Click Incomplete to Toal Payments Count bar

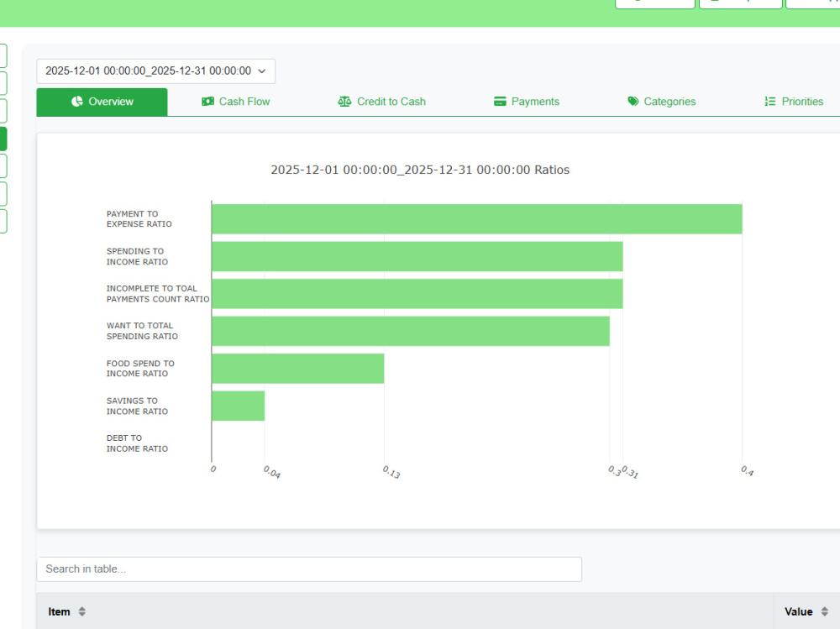(x=417, y=294)
